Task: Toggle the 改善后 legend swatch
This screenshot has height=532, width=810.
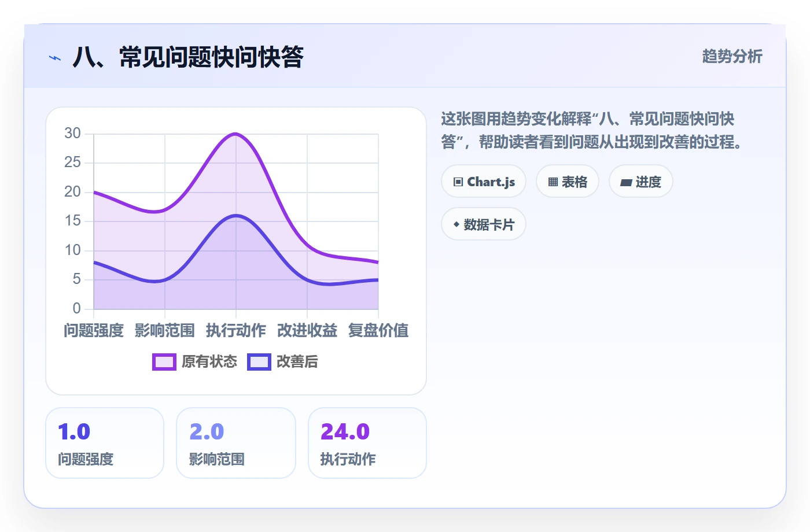Action: [259, 362]
